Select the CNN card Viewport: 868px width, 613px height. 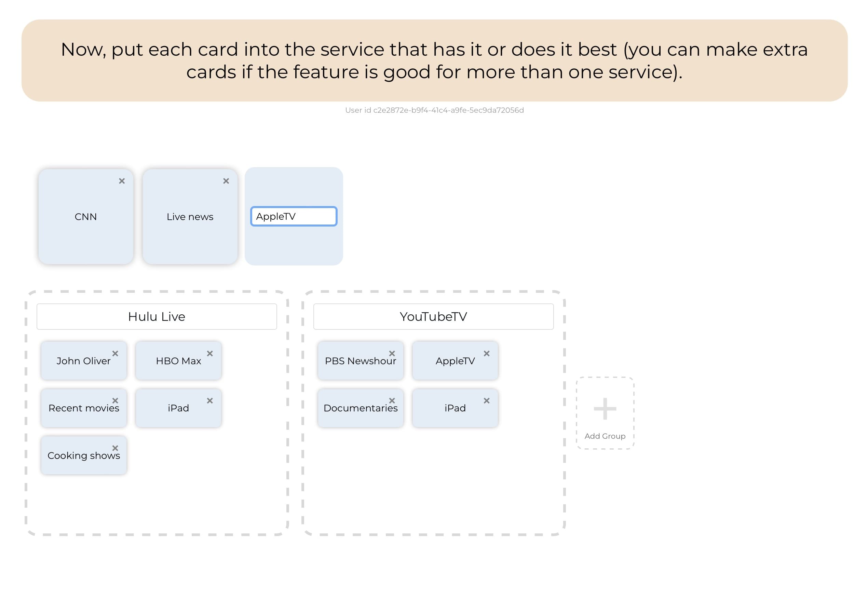pyautogui.click(x=85, y=217)
